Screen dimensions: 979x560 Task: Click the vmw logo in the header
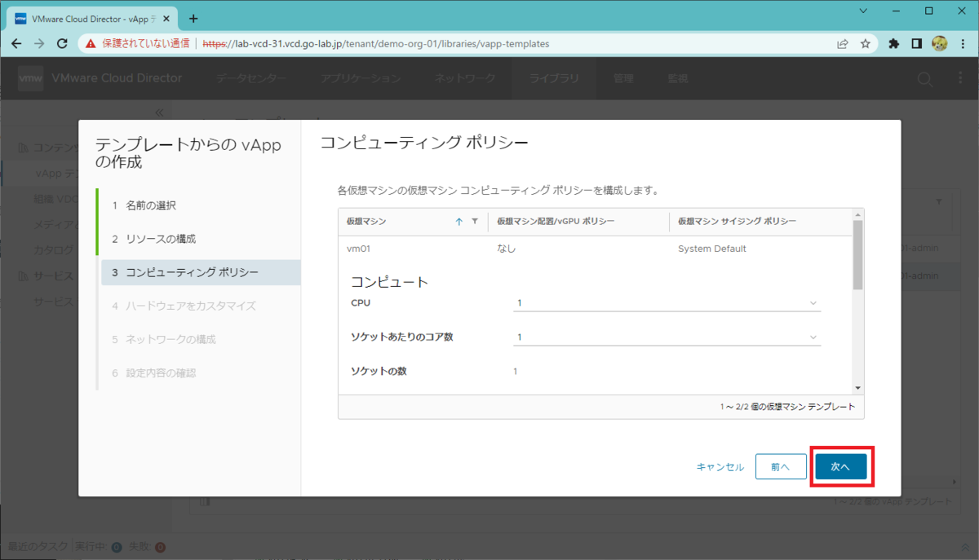(x=30, y=79)
